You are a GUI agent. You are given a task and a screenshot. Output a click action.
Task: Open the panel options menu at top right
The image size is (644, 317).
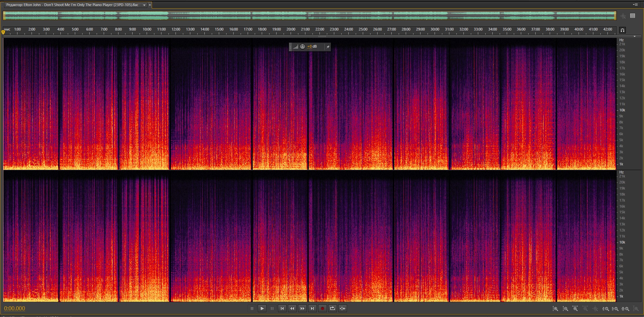635,5
